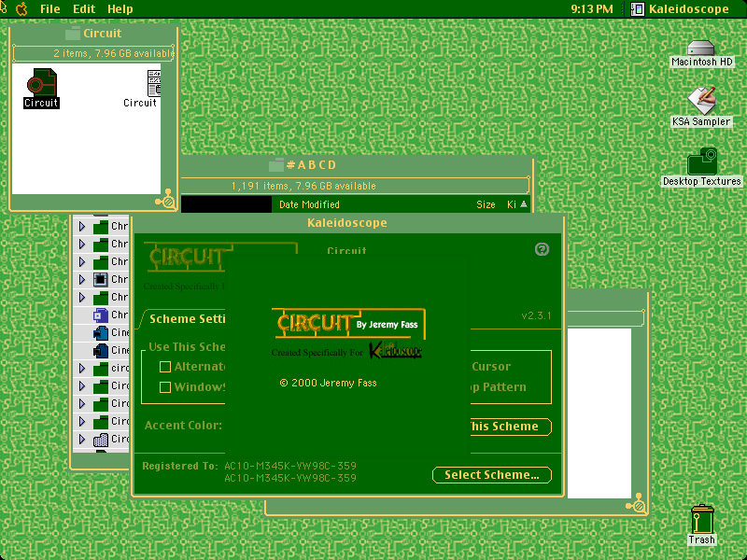
Task: Toggle sort order triangle in #ABCD header
Action: [524, 204]
